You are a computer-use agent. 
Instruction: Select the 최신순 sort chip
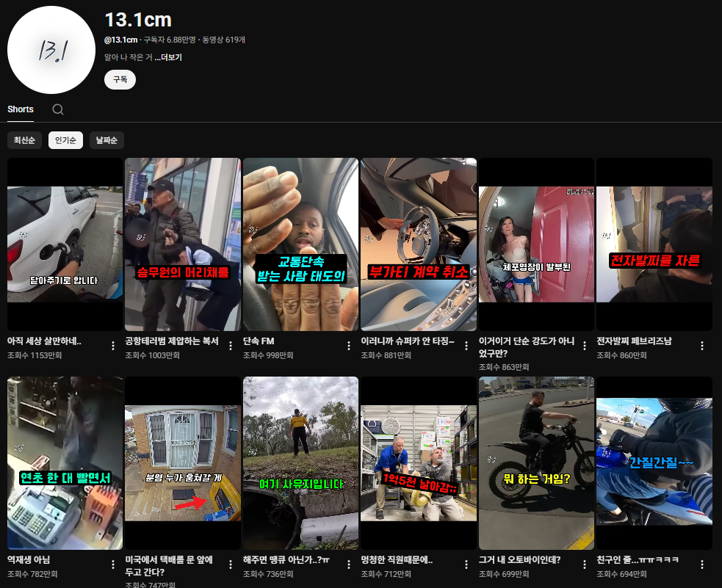pos(24,140)
